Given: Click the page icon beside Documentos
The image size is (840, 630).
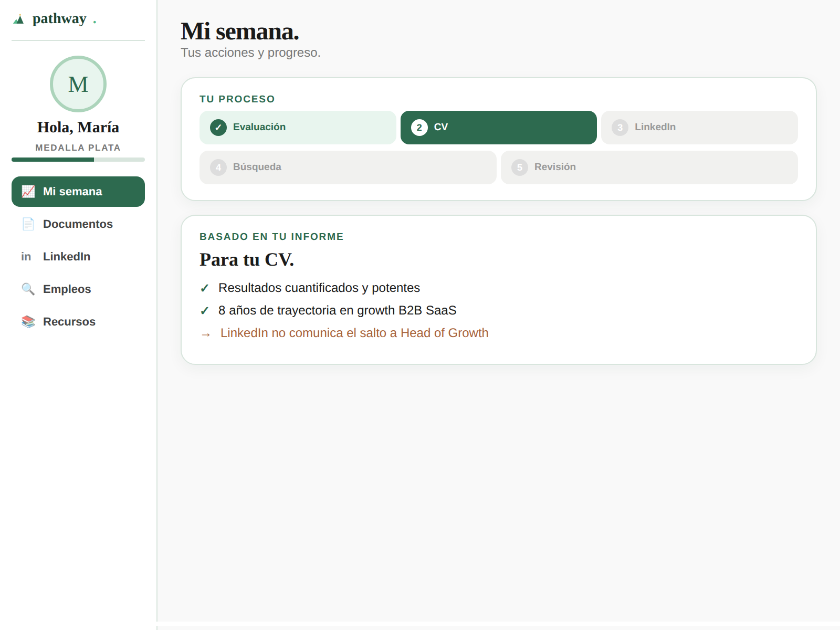Looking at the screenshot, I should 28,224.
